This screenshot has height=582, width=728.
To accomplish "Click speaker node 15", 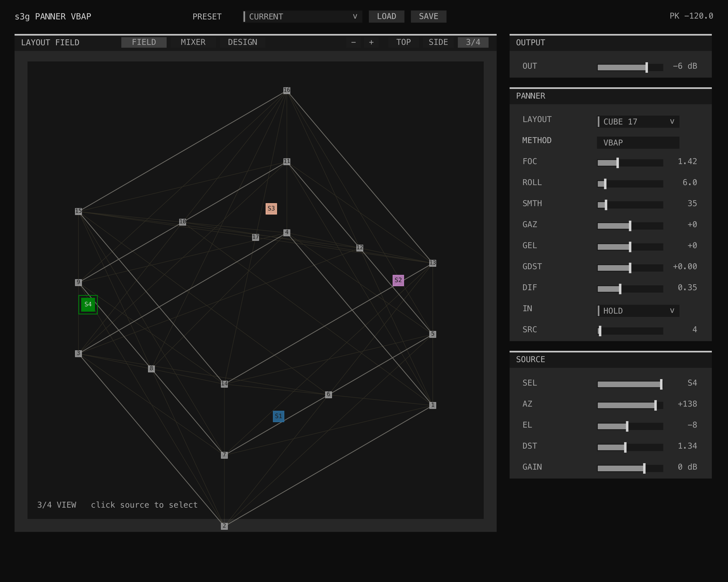I will [78, 211].
